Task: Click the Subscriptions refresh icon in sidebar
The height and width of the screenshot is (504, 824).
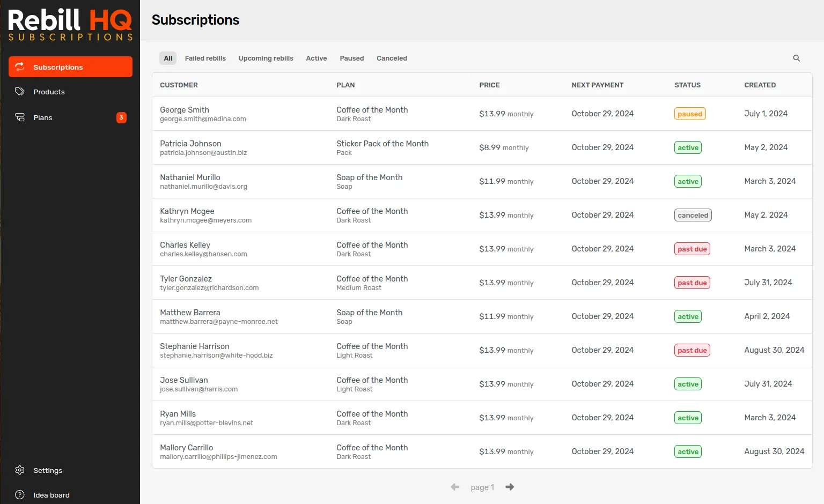Action: point(20,66)
